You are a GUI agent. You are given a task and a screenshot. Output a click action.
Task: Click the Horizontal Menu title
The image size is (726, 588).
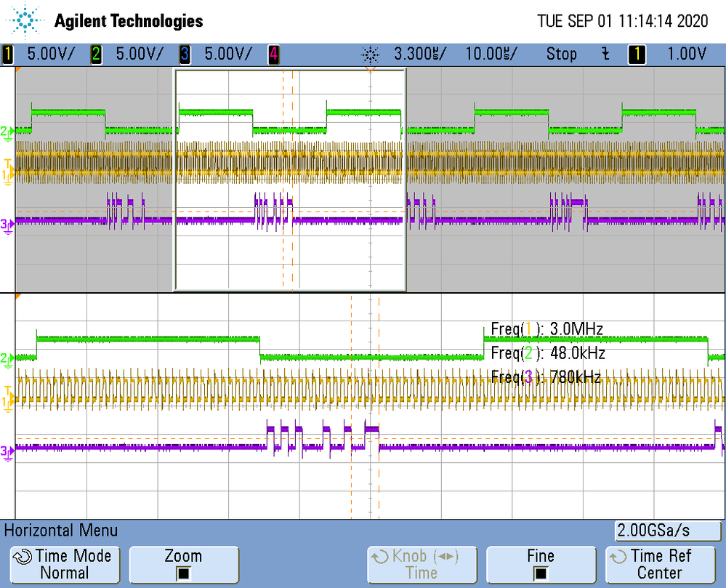point(60,530)
